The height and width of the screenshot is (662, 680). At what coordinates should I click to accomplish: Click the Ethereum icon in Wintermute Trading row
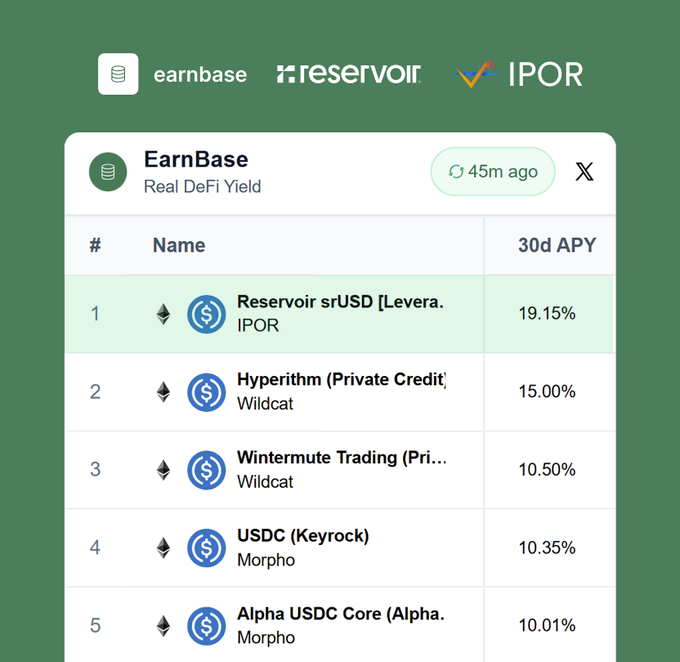[x=163, y=470]
